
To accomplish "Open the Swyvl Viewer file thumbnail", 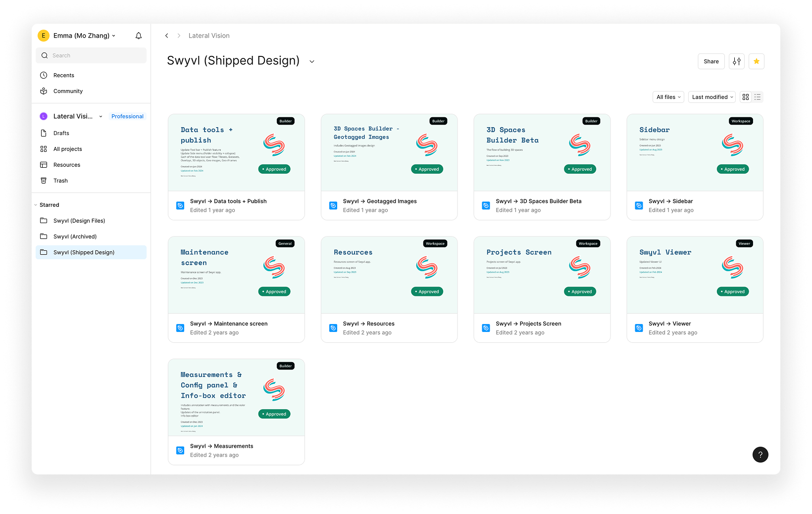I will [695, 275].
